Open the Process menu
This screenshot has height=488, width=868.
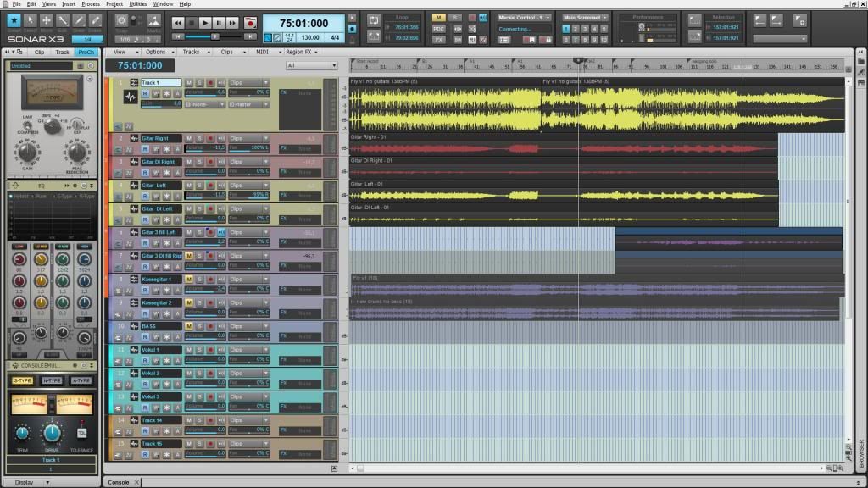pos(91,4)
